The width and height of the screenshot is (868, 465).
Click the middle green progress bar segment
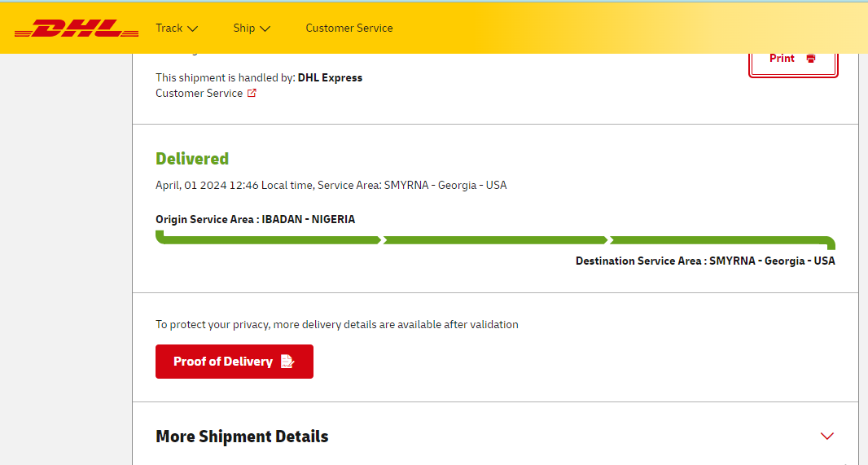point(495,240)
